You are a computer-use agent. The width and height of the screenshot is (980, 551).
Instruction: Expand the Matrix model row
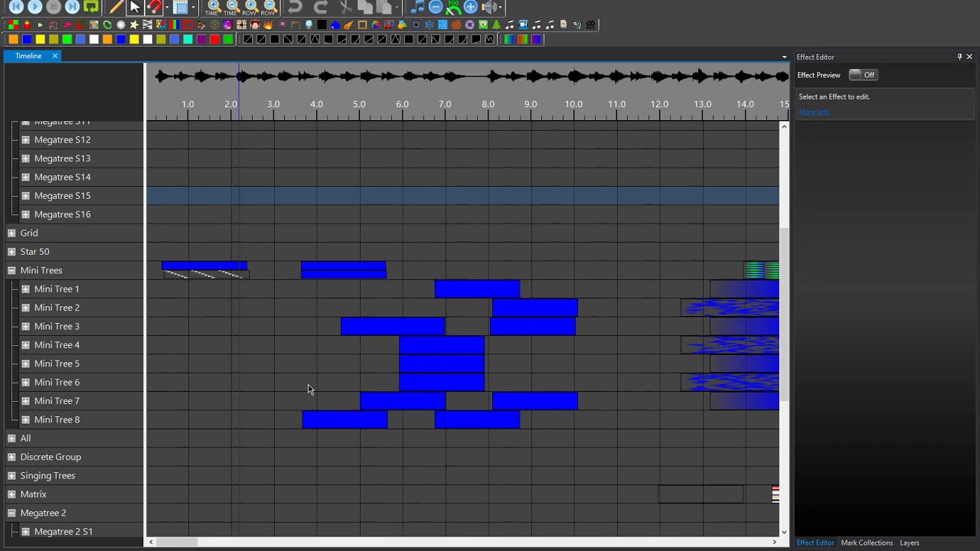[11, 494]
